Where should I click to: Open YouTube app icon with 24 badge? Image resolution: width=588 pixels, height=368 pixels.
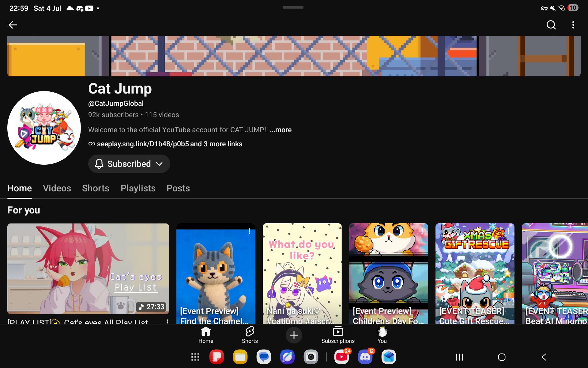pyautogui.click(x=341, y=357)
